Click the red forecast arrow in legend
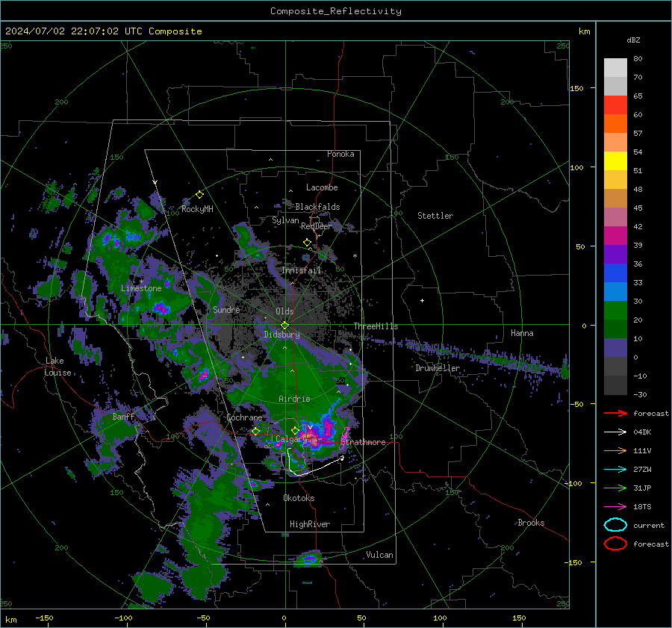The image size is (672, 628). tap(615, 413)
